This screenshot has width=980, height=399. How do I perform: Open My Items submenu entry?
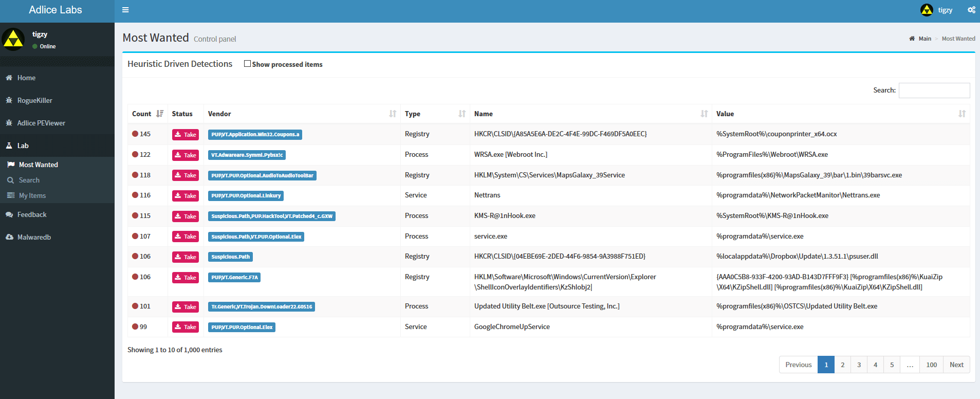[x=32, y=195]
